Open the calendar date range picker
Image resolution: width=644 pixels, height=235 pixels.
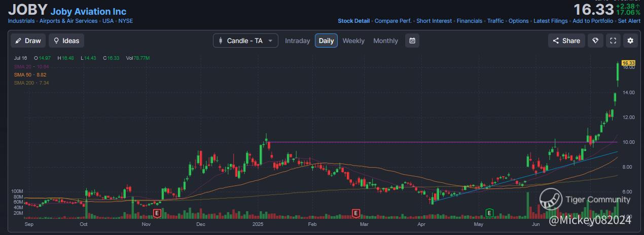click(x=412, y=41)
